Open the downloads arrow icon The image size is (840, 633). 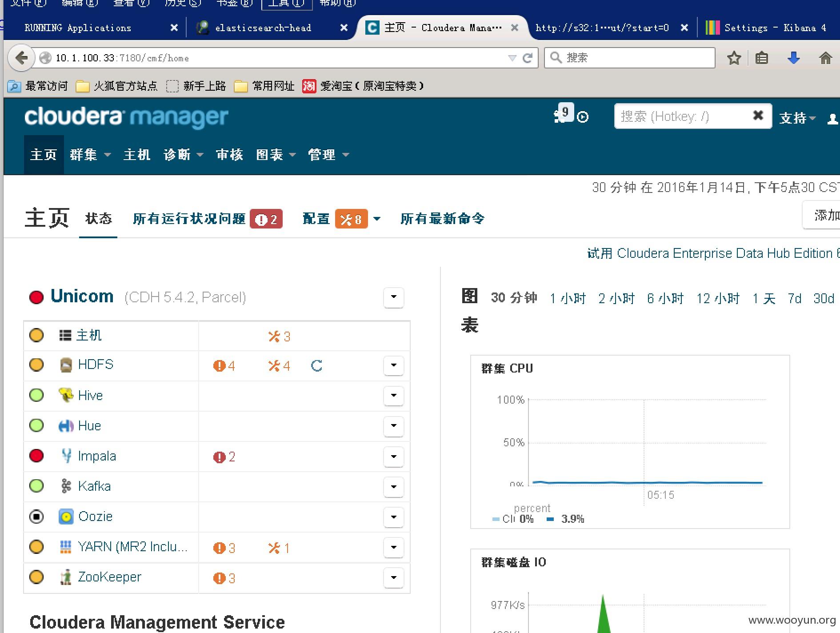point(794,58)
